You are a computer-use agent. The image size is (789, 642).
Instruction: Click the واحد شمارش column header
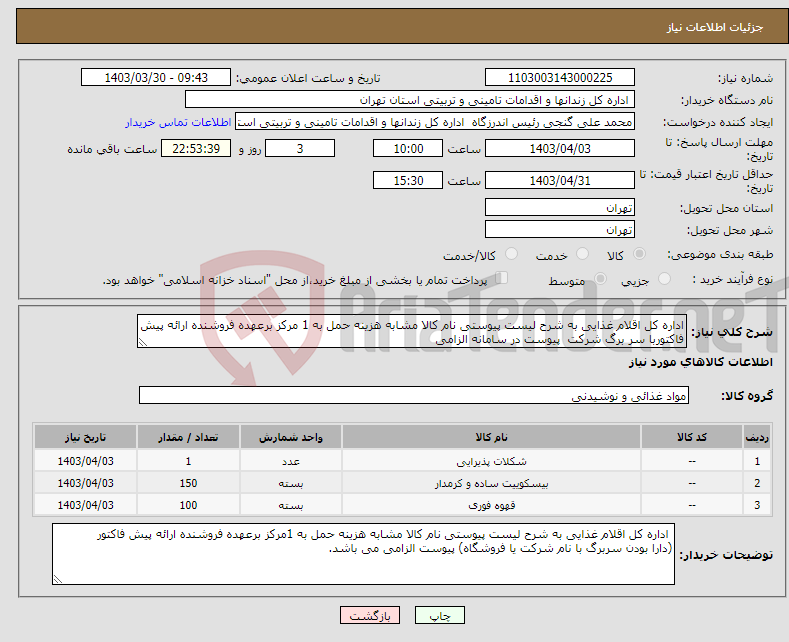[x=291, y=437]
